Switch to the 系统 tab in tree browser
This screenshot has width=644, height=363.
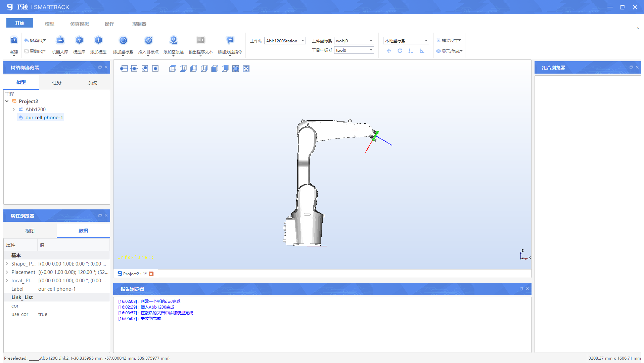pos(92,83)
